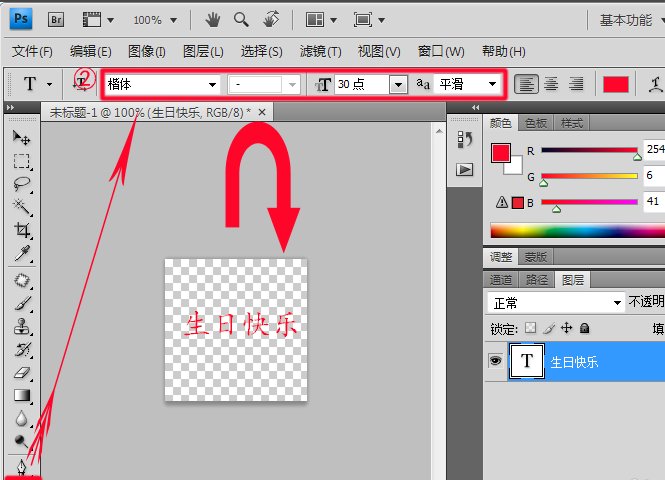This screenshot has height=480, width=665.
Task: Click the text color swatch in options bar
Action: click(616, 84)
